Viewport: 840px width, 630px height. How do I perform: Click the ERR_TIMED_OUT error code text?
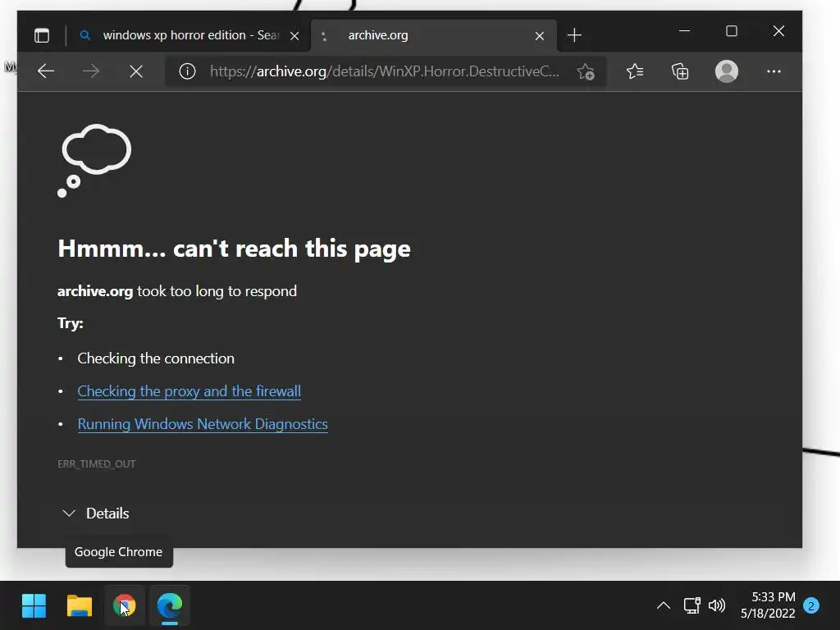click(97, 464)
